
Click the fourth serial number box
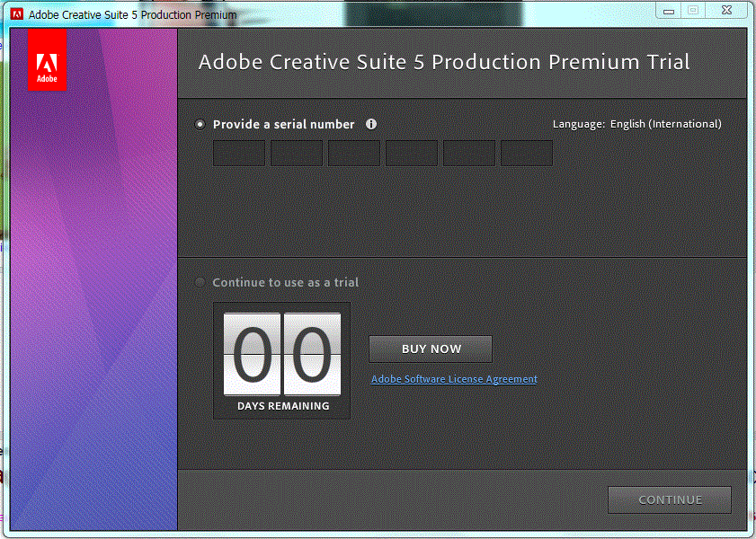point(412,154)
